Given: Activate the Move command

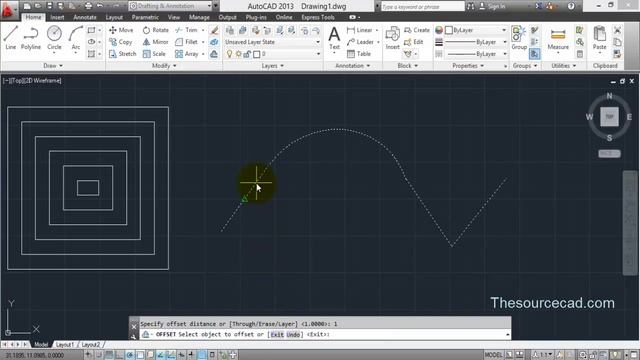Looking at the screenshot, I should pyautogui.click(x=121, y=30).
